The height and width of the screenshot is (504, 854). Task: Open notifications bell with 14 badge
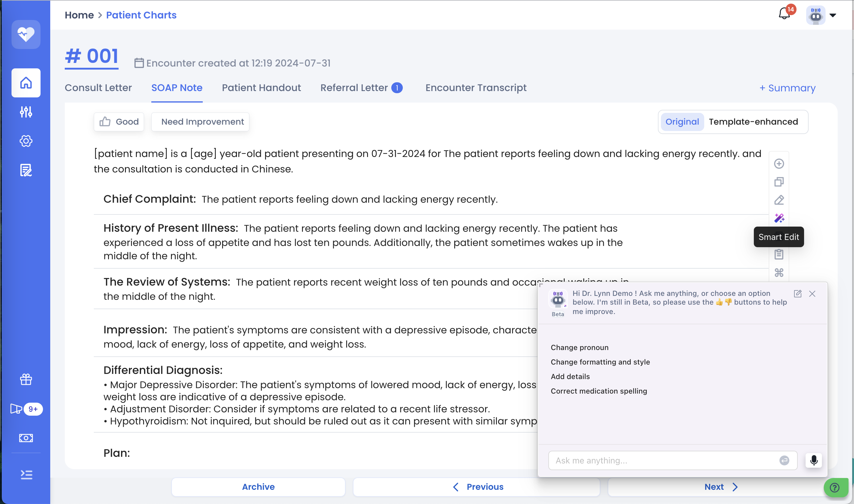pos(784,14)
